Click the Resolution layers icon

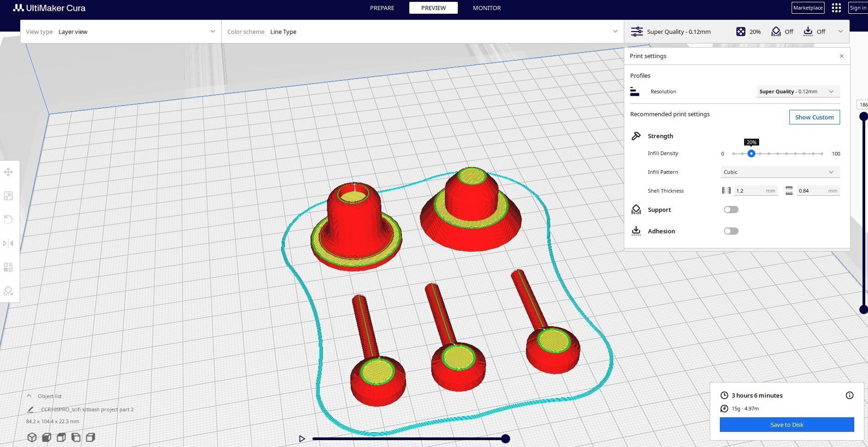pyautogui.click(x=635, y=92)
